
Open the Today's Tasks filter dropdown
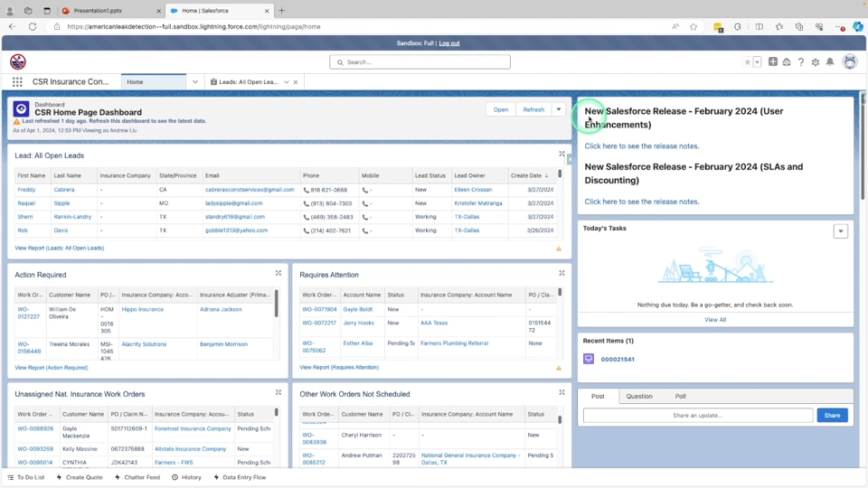[840, 231]
